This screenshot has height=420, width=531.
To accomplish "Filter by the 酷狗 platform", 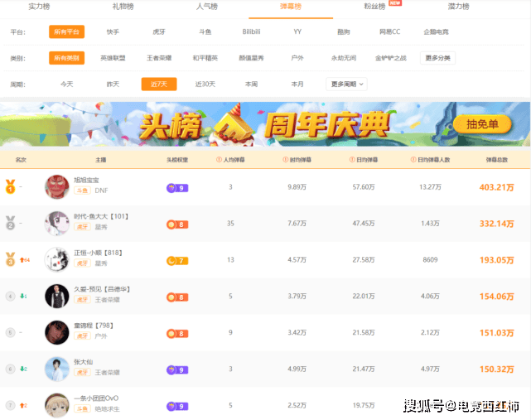I will pyautogui.click(x=344, y=31).
